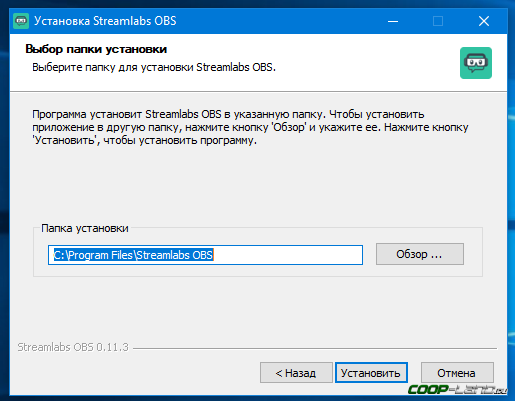Cancel setup with the Отмена button
Viewport: 515px width, 401px height.
457,373
